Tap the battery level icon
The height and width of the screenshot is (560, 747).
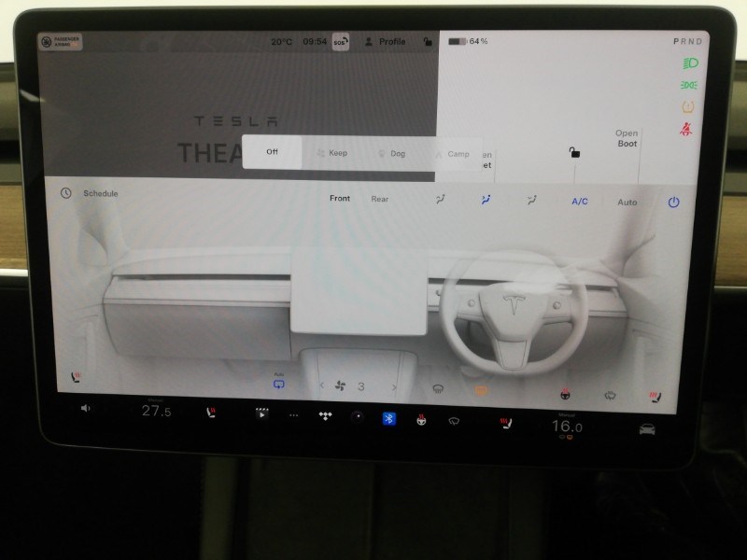(x=457, y=41)
